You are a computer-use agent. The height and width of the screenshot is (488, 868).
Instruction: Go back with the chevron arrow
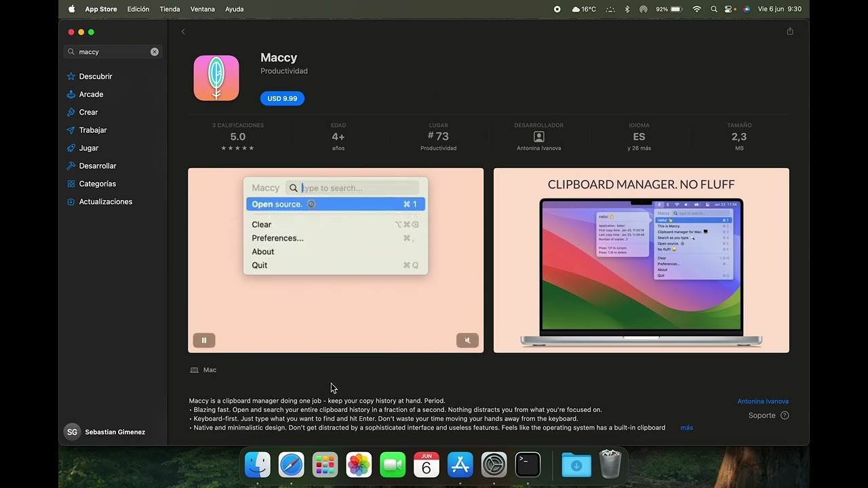click(x=183, y=32)
